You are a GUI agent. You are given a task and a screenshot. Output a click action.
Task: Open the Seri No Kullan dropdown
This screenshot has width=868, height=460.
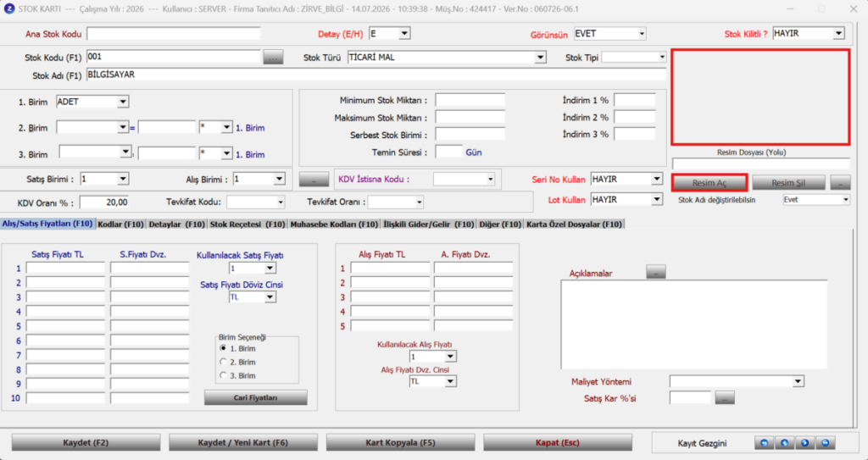[657, 180]
